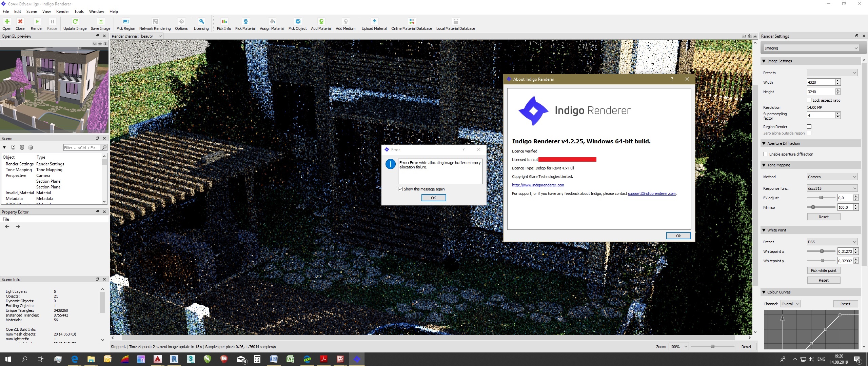Open the Render channel dropdown
Screen dimensions: 868x366
pyautogui.click(x=152, y=36)
